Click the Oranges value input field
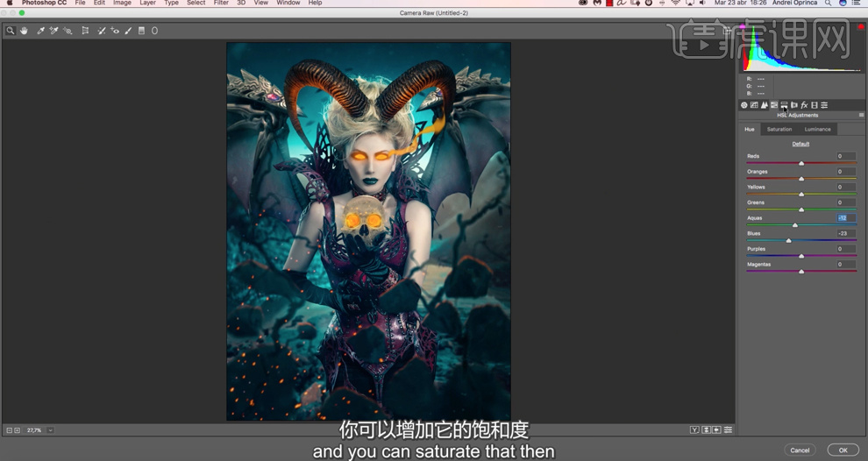The width and height of the screenshot is (868, 461). tap(845, 172)
